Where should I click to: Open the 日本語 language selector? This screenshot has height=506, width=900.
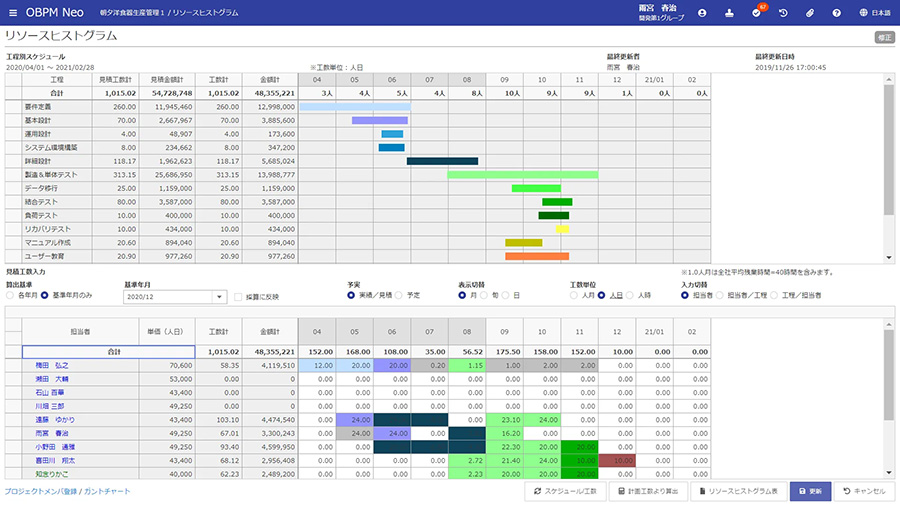coord(881,13)
